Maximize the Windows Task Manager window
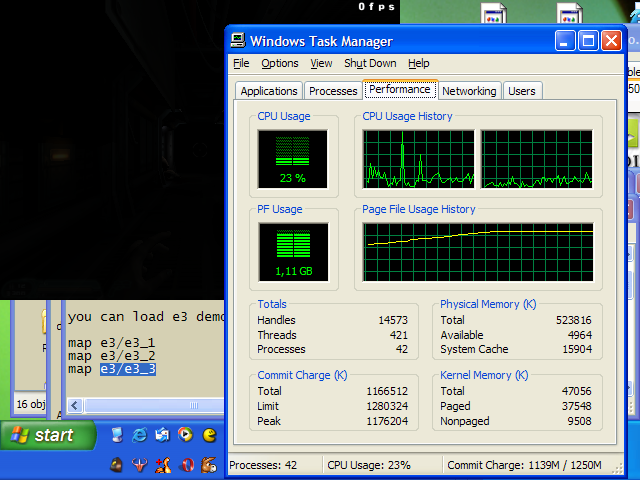This screenshot has width=640, height=480. pos(588,41)
